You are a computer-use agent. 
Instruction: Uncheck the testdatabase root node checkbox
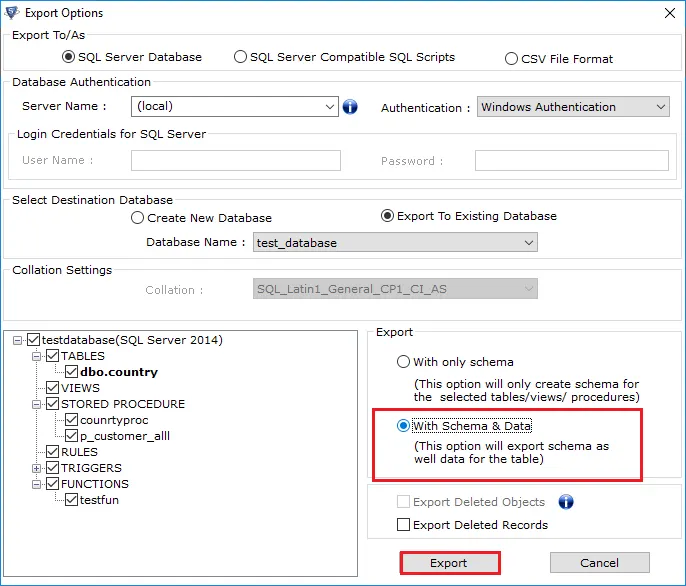34,340
